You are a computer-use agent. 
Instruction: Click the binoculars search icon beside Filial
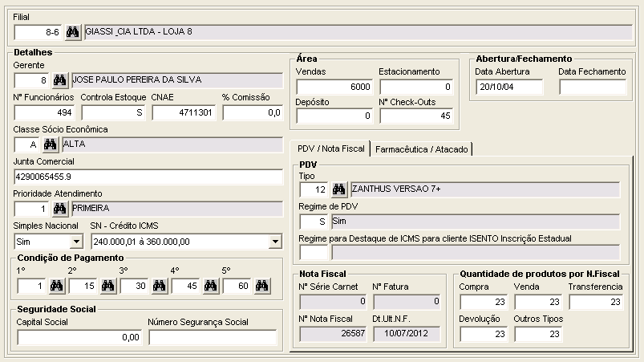tap(73, 32)
